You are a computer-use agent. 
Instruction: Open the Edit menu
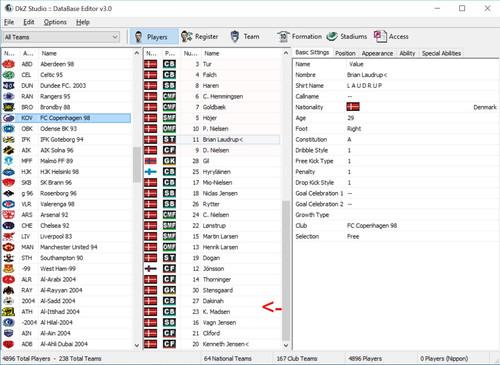(29, 22)
